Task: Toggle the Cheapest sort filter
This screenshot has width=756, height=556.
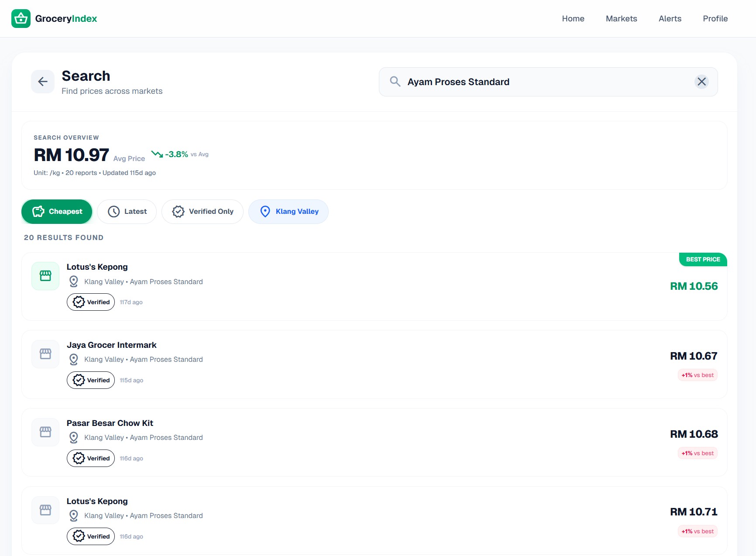Action: coord(57,212)
